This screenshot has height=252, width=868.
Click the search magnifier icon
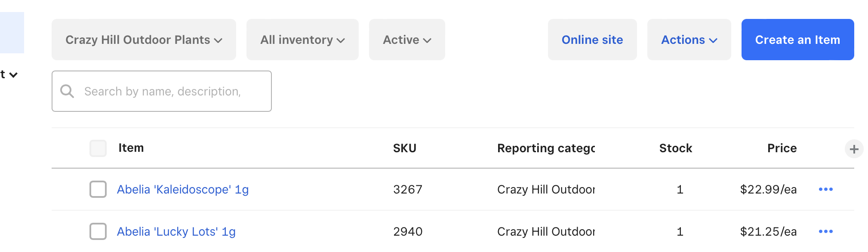(x=67, y=91)
